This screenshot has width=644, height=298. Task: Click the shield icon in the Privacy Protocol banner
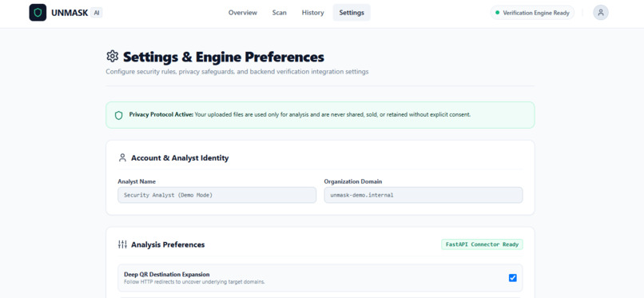tap(119, 115)
